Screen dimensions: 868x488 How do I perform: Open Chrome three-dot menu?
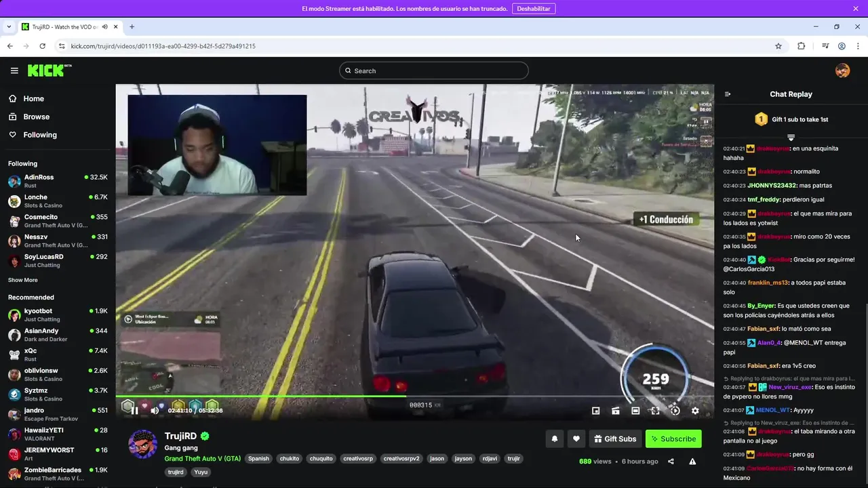(x=857, y=46)
